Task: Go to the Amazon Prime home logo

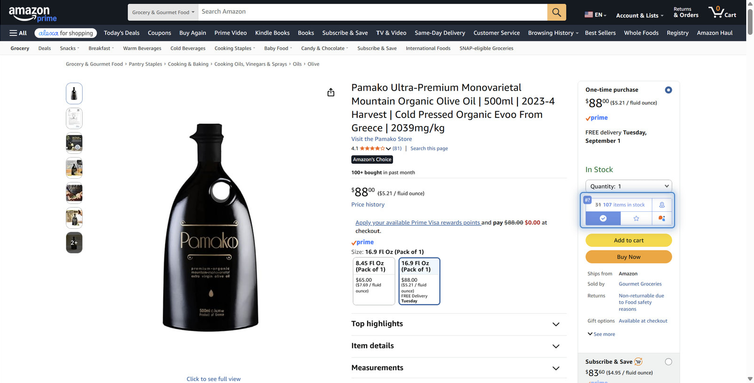Action: [x=32, y=14]
